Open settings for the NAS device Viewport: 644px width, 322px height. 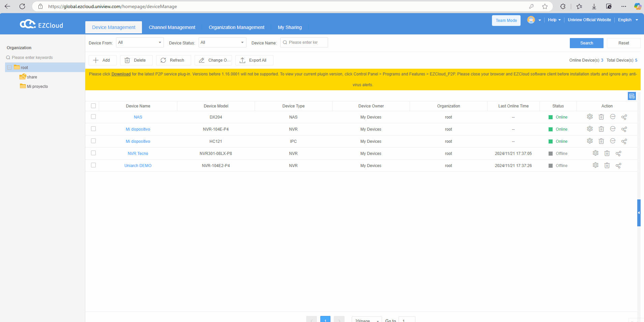pyautogui.click(x=590, y=117)
